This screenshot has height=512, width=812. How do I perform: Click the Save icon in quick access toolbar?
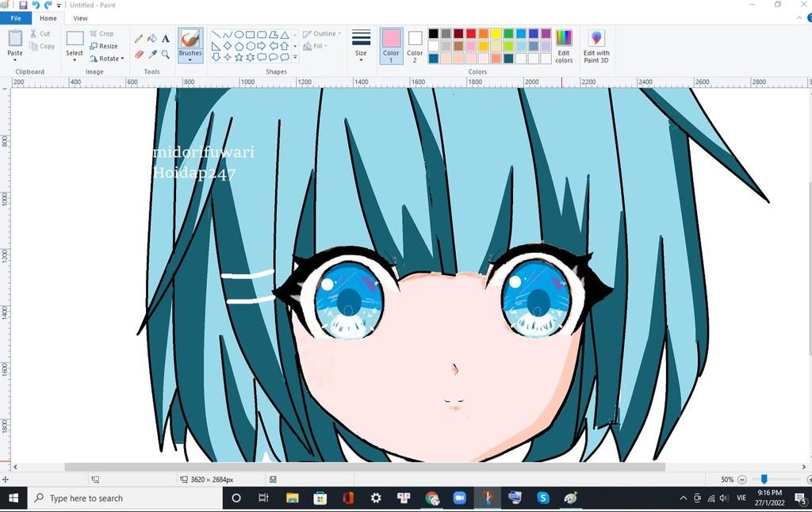click(23, 6)
